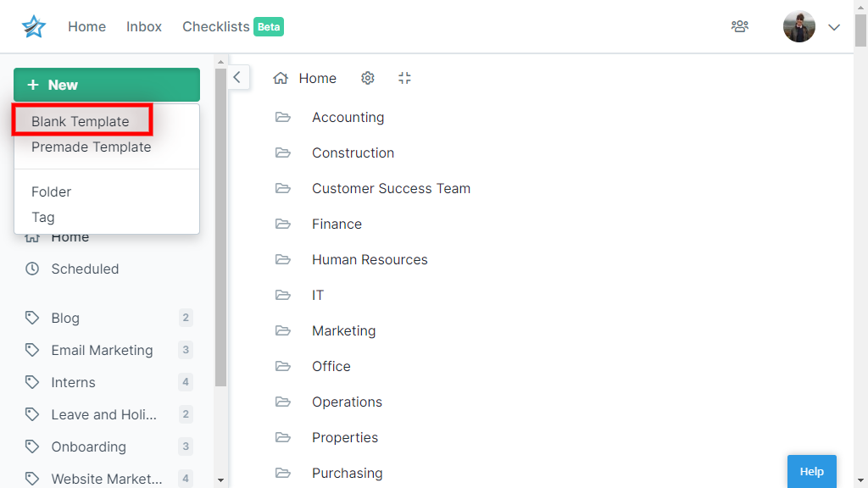Click the collapse view arrows icon

tap(404, 78)
